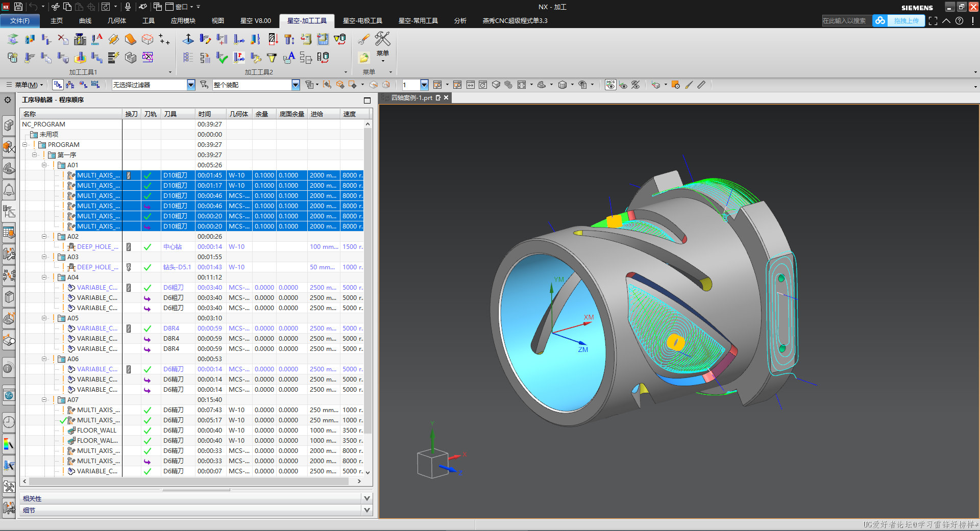Switch to the 主页 ribbon tab
This screenshot has width=980, height=531.
(x=57, y=20)
